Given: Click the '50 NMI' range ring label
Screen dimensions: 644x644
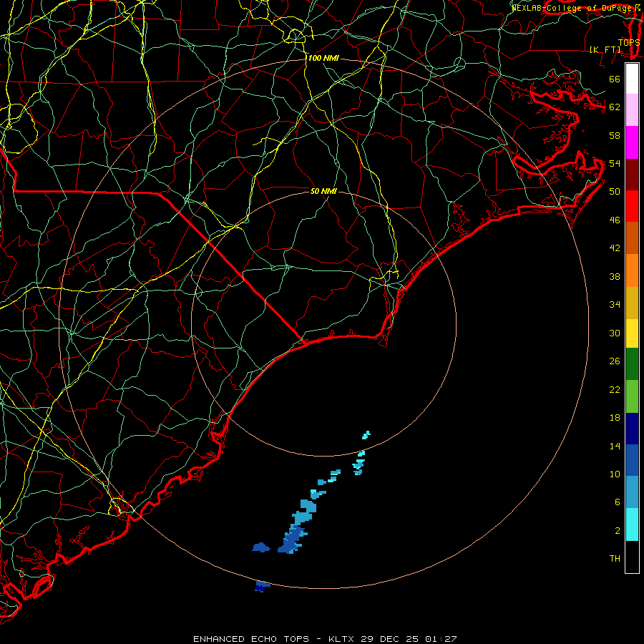Looking at the screenshot, I should pos(323,191).
